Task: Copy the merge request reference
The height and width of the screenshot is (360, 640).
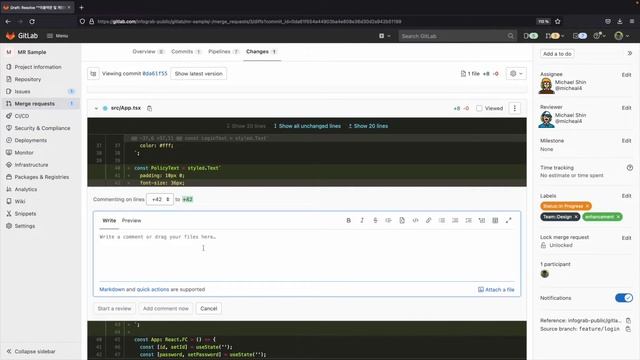Action: click(x=628, y=320)
